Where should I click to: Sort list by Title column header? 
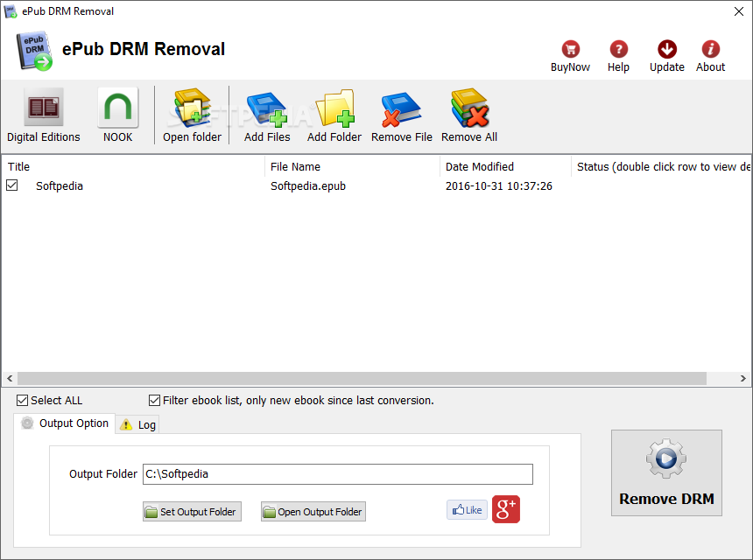click(x=133, y=166)
